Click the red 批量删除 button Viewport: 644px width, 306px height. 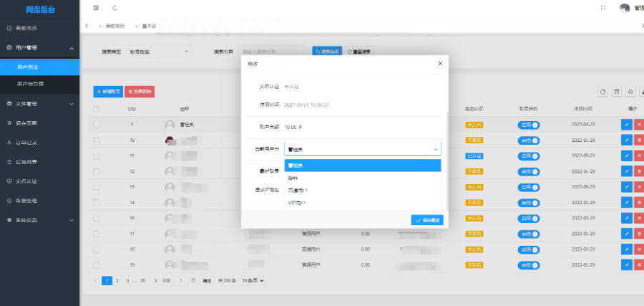coord(140,92)
